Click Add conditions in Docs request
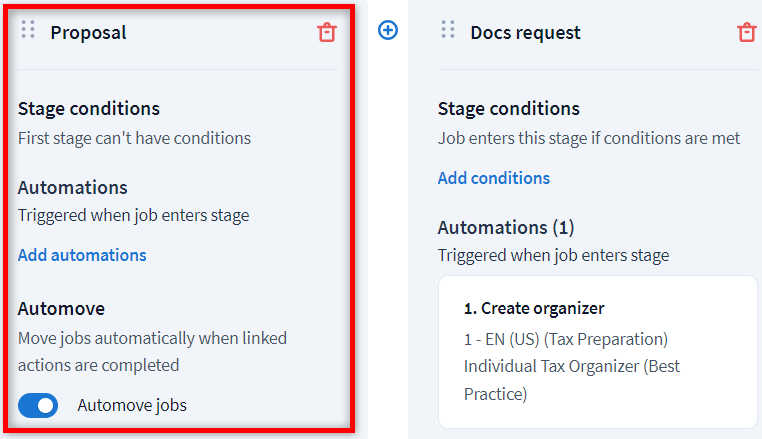 [494, 178]
